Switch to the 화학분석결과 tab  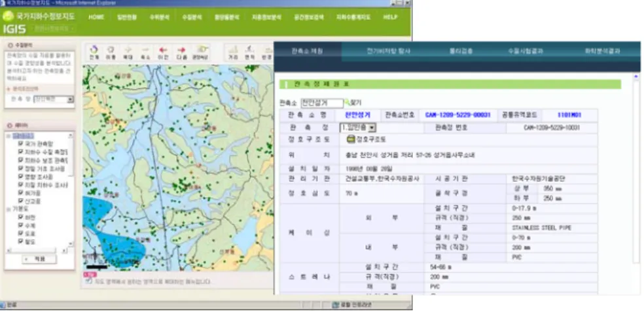[x=603, y=51]
